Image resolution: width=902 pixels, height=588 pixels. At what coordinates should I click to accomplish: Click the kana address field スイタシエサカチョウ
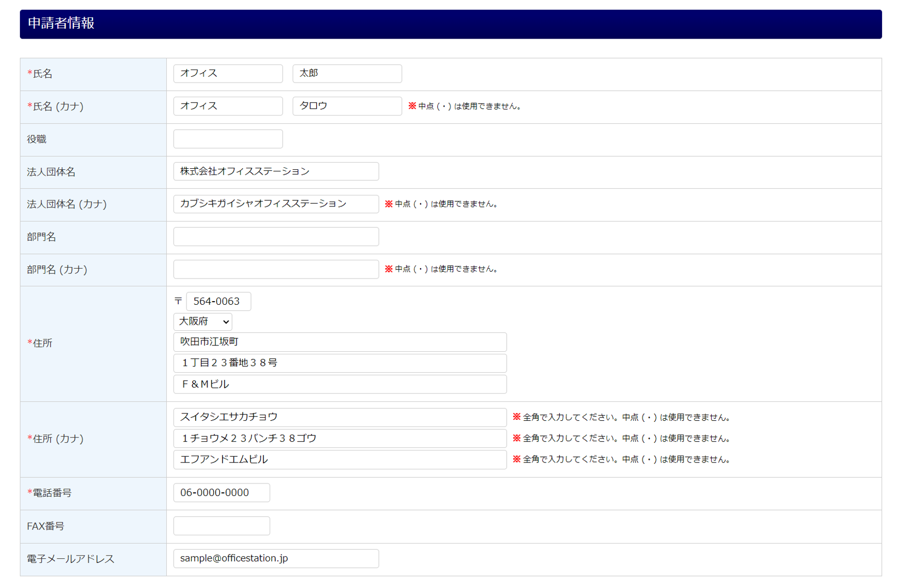(340, 417)
